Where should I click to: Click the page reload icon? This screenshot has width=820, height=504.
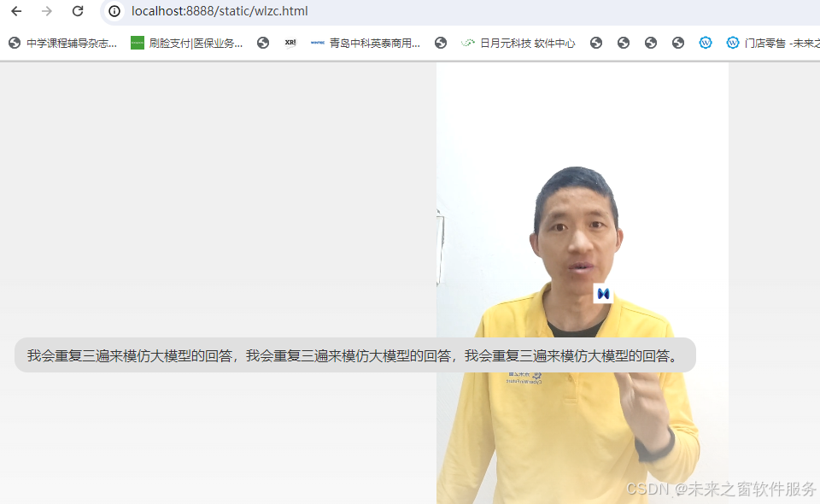[x=77, y=12]
